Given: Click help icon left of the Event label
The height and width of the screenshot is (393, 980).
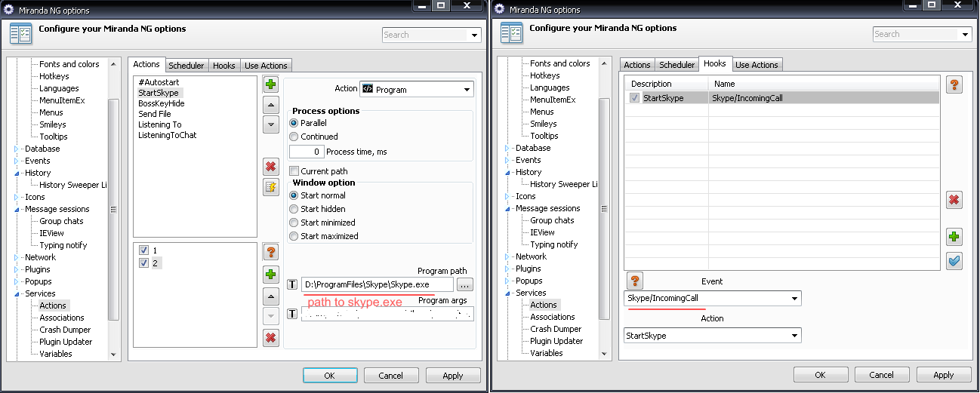Looking at the screenshot, I should click(635, 281).
